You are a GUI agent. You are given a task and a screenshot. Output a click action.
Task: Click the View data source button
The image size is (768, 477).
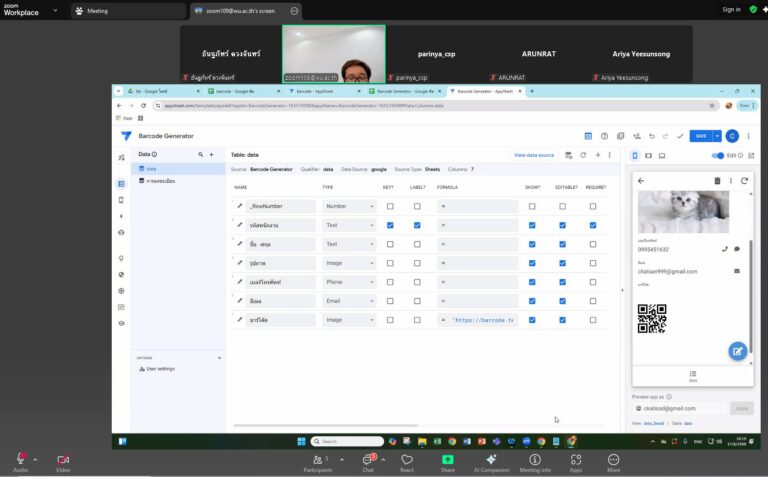(533, 155)
